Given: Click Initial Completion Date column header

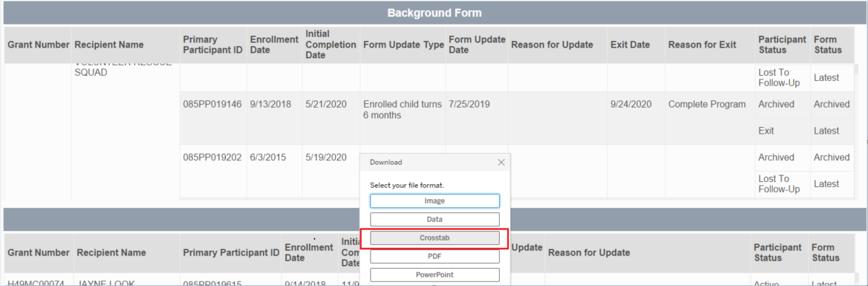Looking at the screenshot, I should tap(331, 45).
